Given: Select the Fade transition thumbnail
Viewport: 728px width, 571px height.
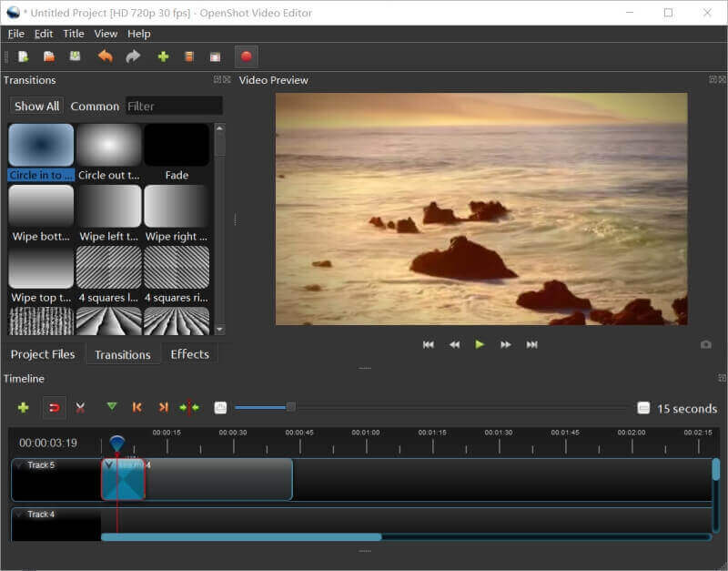Looking at the screenshot, I should 177,146.
